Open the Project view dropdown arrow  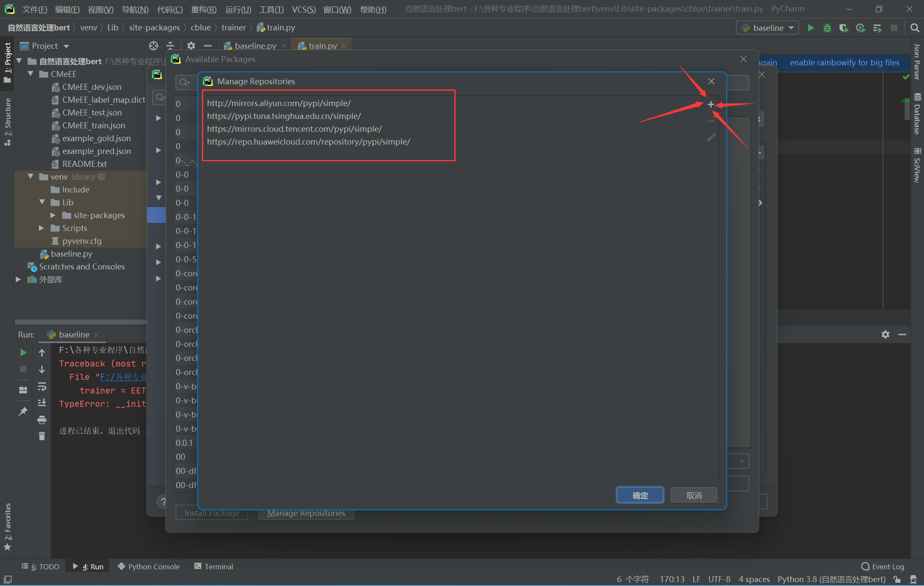click(x=66, y=46)
